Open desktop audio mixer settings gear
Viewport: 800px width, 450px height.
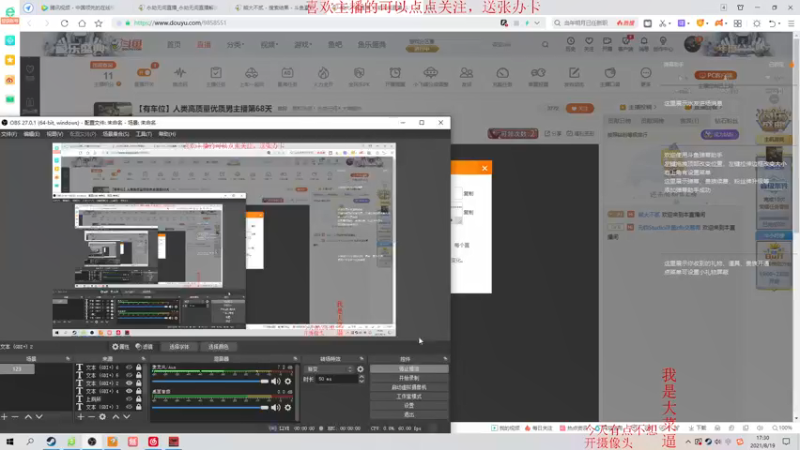click(x=288, y=407)
